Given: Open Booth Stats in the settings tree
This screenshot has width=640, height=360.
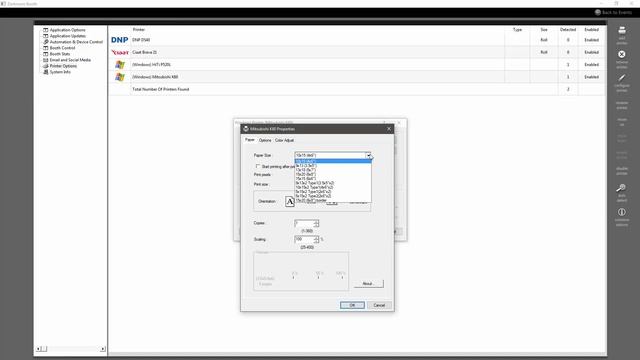Looking at the screenshot, I should 60,54.
